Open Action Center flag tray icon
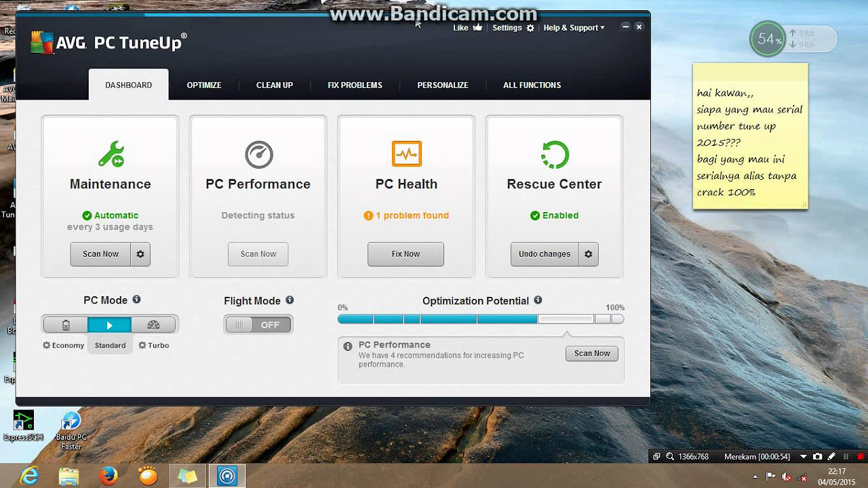 pyautogui.click(x=771, y=477)
